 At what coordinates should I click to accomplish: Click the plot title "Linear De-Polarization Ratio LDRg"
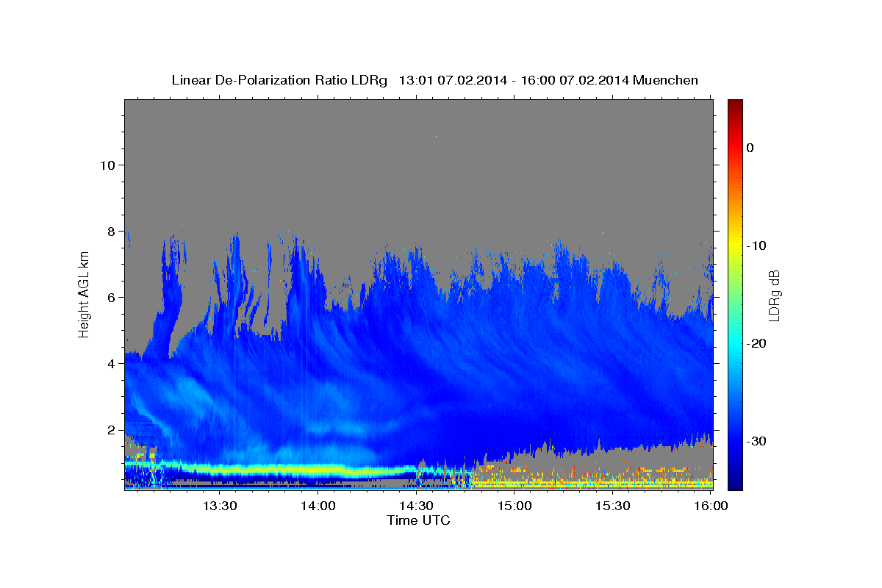click(x=279, y=80)
